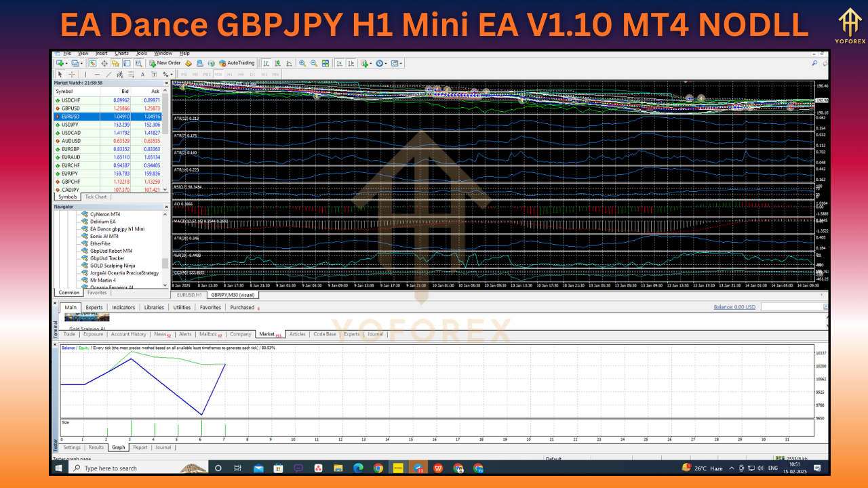This screenshot has width=868, height=488.
Task: Open the Strategy Tester panel icon
Action: point(138,63)
